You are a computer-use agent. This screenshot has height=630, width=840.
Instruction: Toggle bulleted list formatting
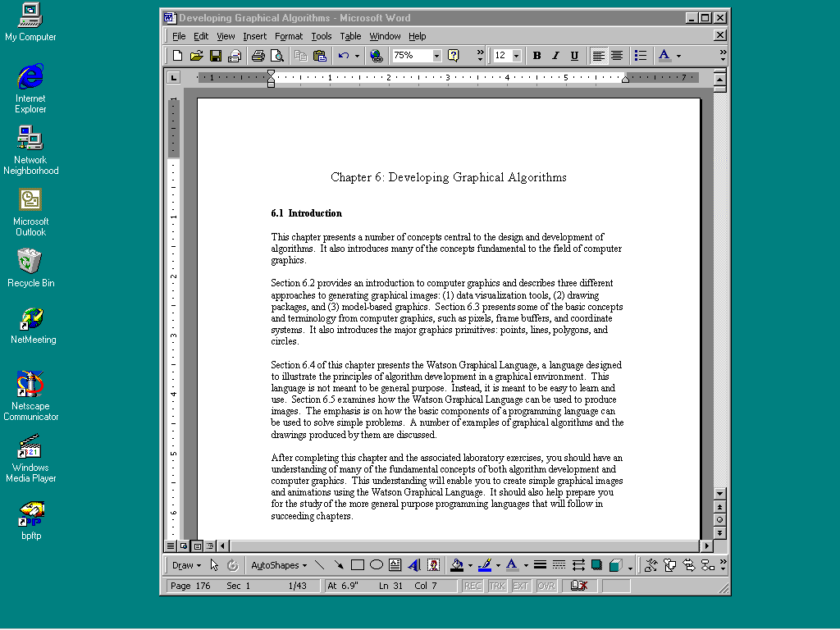tap(641, 56)
